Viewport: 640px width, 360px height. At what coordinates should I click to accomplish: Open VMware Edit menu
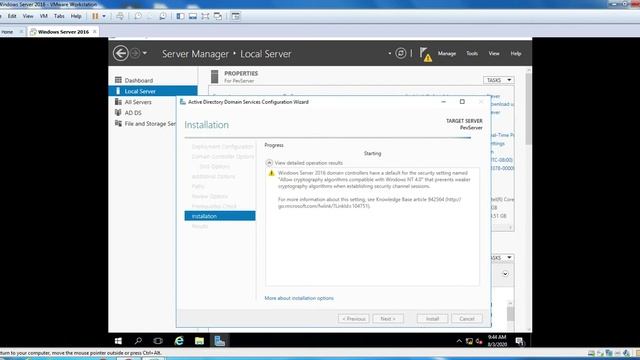pyautogui.click(x=12, y=16)
